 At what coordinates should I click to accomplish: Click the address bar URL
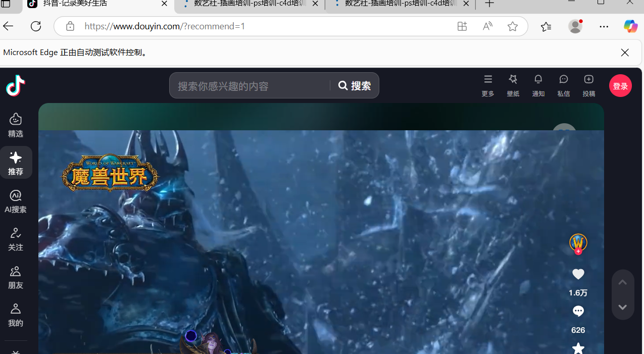coord(165,26)
